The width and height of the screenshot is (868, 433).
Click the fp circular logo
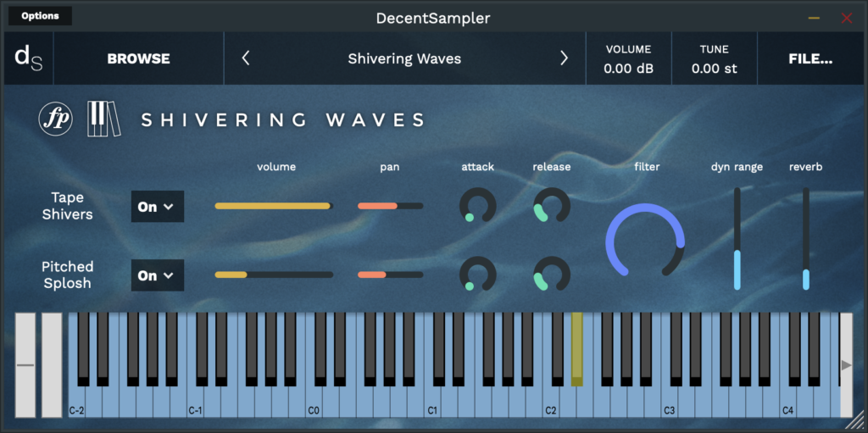pos(56,119)
